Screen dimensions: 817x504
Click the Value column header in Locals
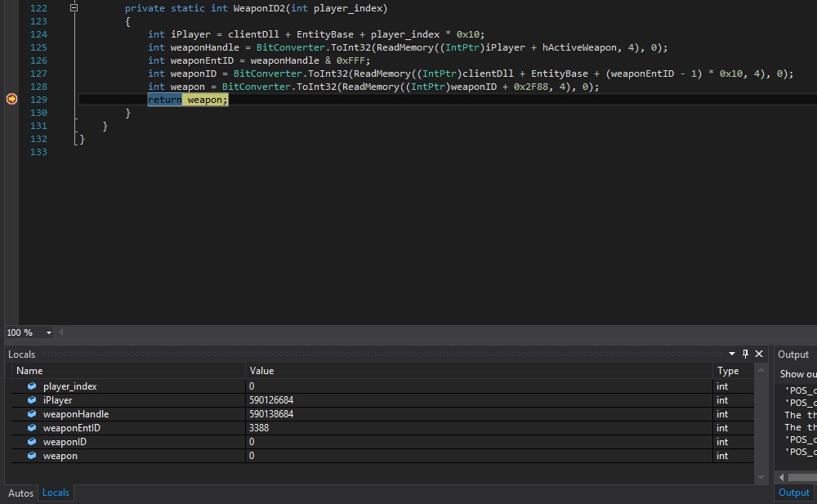[262, 371]
